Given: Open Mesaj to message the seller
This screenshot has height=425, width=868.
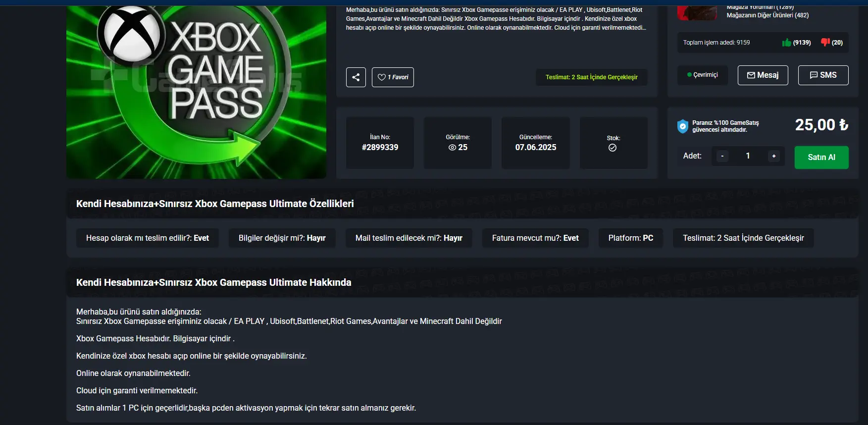Looking at the screenshot, I should (x=763, y=75).
